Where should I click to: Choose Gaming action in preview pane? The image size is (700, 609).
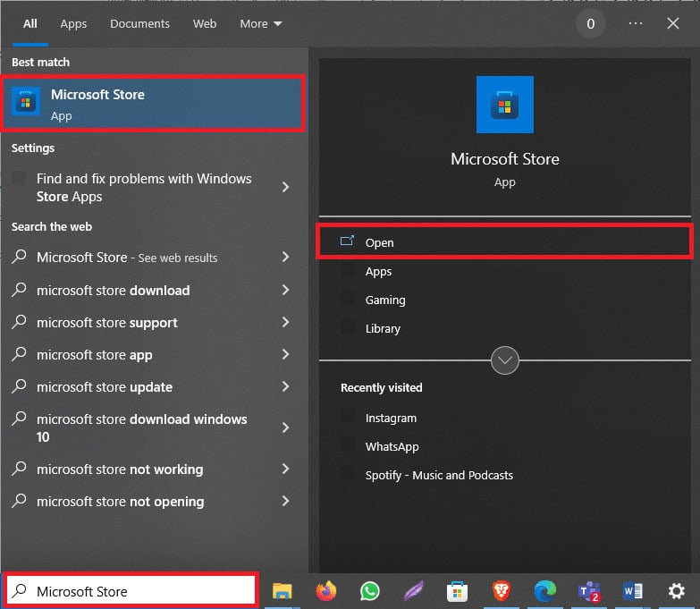click(505, 300)
